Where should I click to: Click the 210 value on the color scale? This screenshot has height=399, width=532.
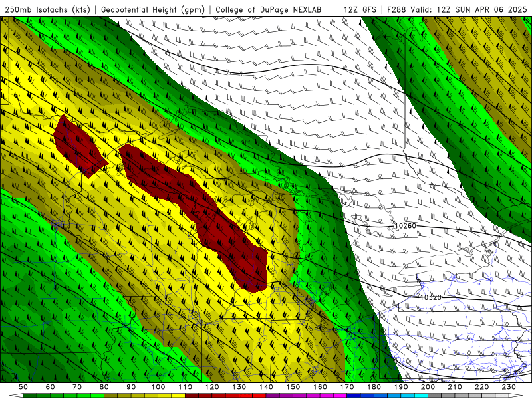[x=456, y=387]
